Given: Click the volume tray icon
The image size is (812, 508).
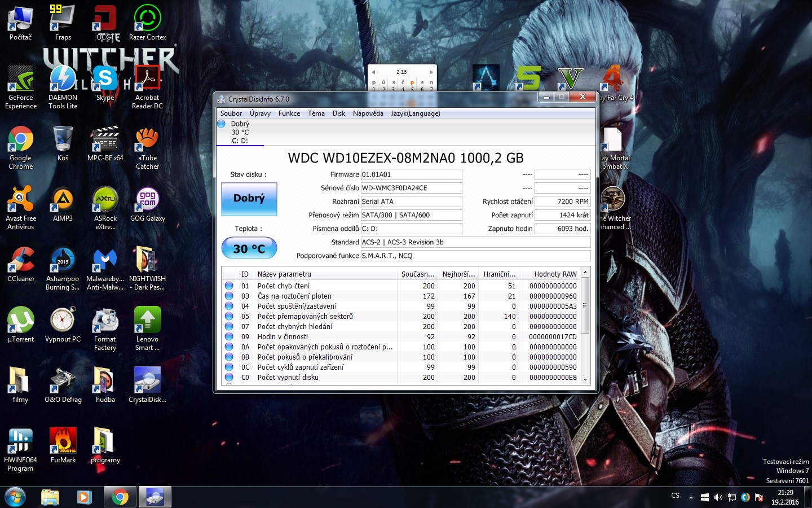Looking at the screenshot, I should 718,497.
